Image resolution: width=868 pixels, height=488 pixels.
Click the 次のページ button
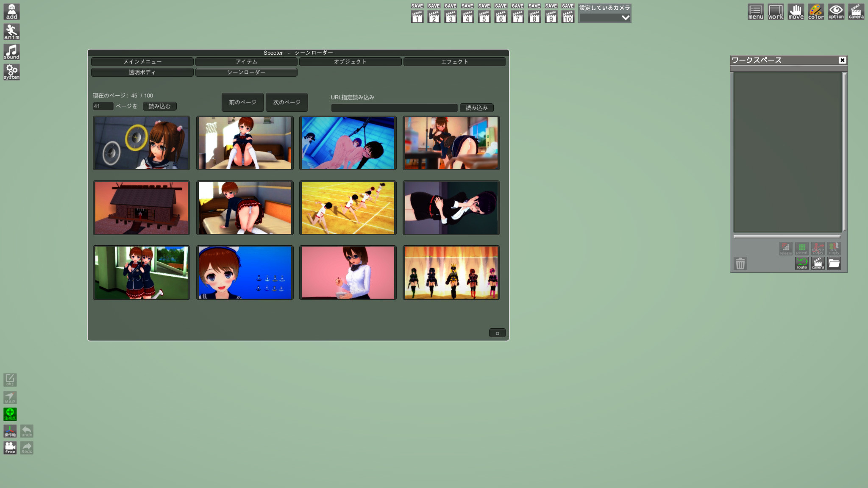287,103
